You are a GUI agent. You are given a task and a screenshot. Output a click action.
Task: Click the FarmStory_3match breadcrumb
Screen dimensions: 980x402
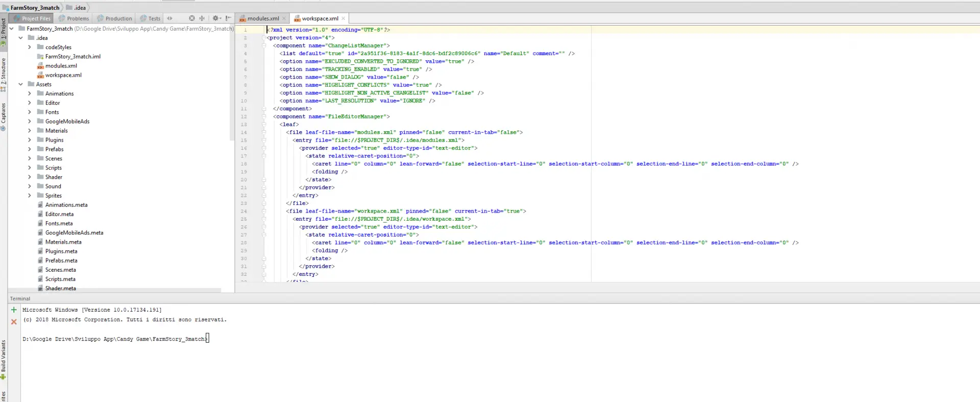click(31, 8)
